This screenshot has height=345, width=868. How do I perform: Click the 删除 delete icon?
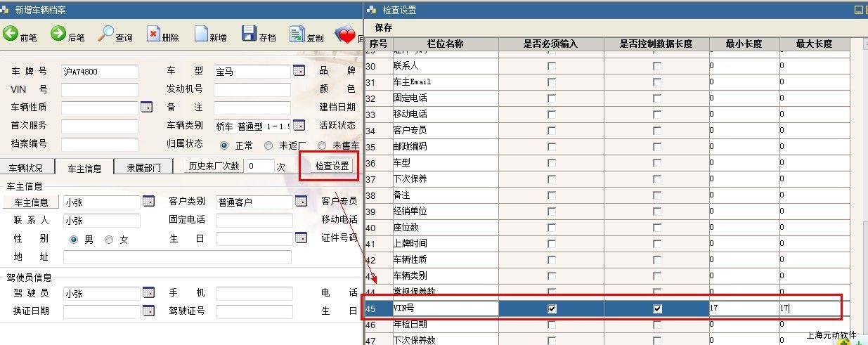pos(153,34)
